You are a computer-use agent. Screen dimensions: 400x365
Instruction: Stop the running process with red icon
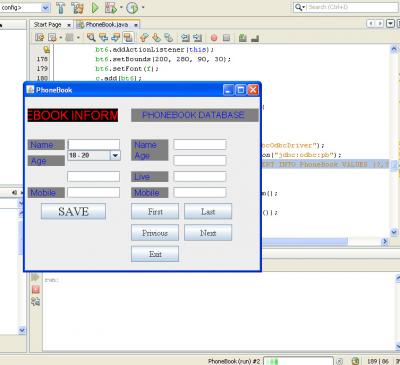point(36,289)
